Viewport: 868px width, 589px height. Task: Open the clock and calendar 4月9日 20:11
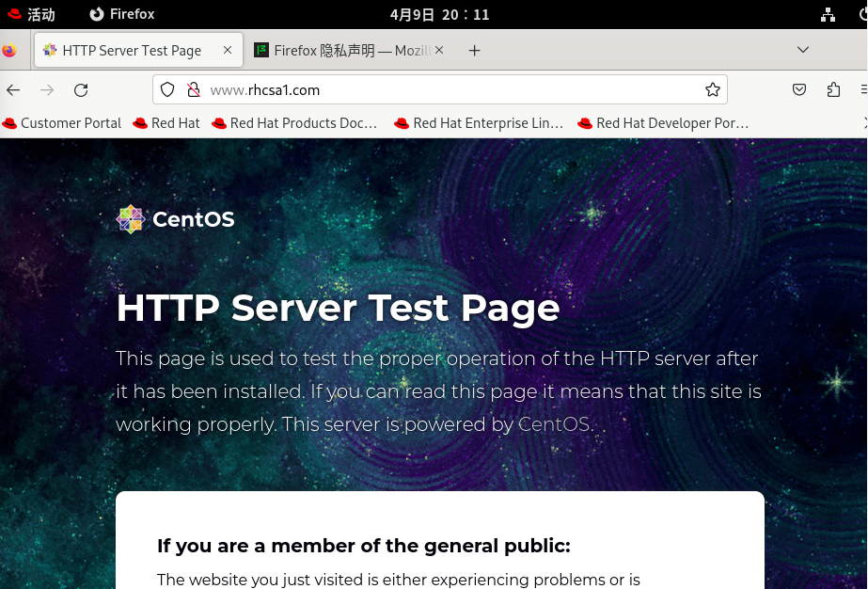tap(439, 14)
